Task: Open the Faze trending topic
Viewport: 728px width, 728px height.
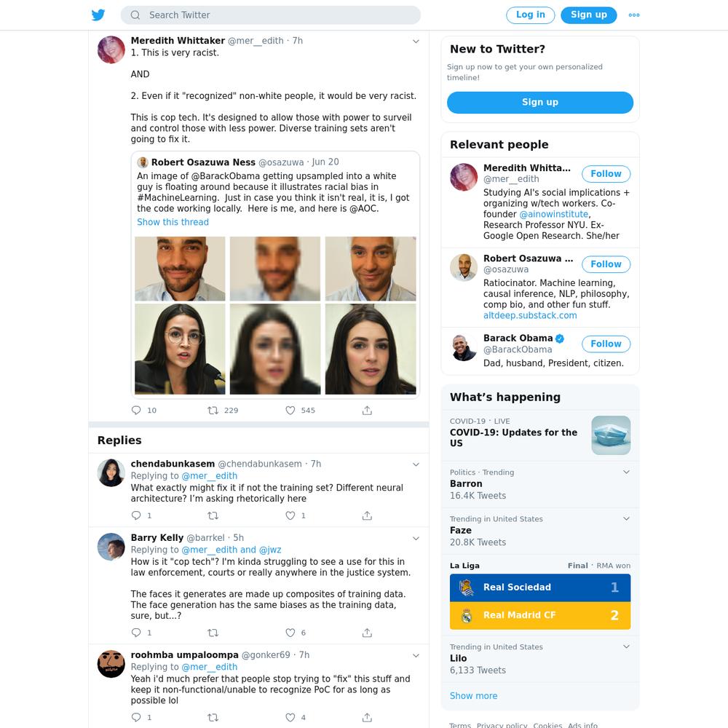Action: 540,531
